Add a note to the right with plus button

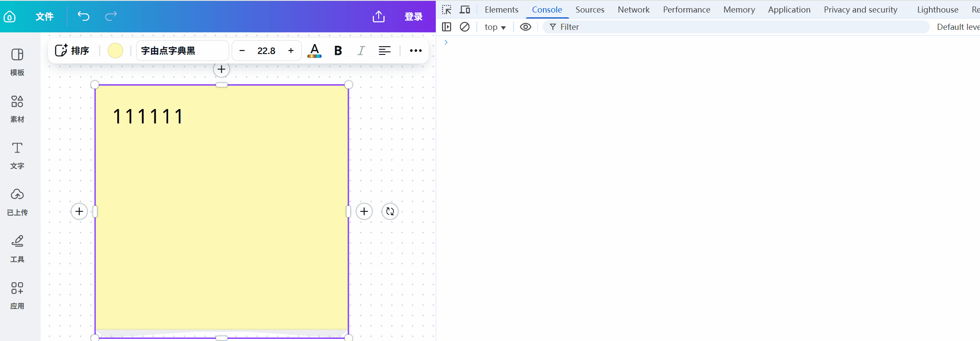(364, 211)
